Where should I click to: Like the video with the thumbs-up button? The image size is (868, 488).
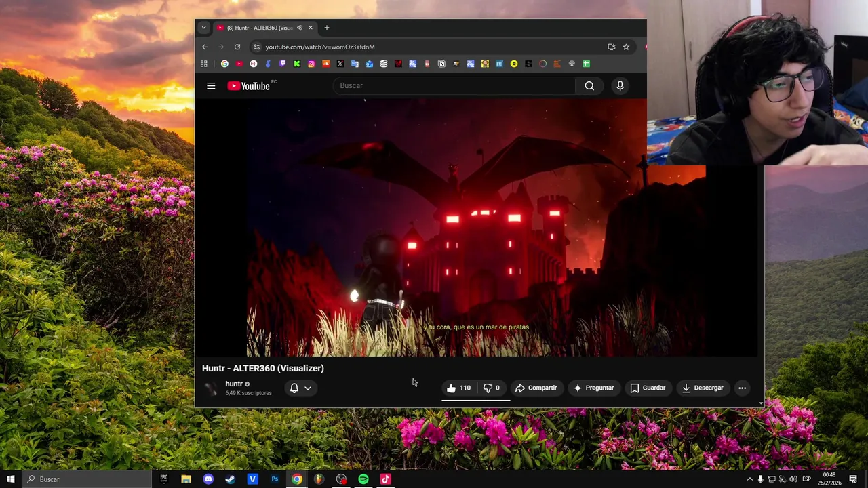(458, 388)
